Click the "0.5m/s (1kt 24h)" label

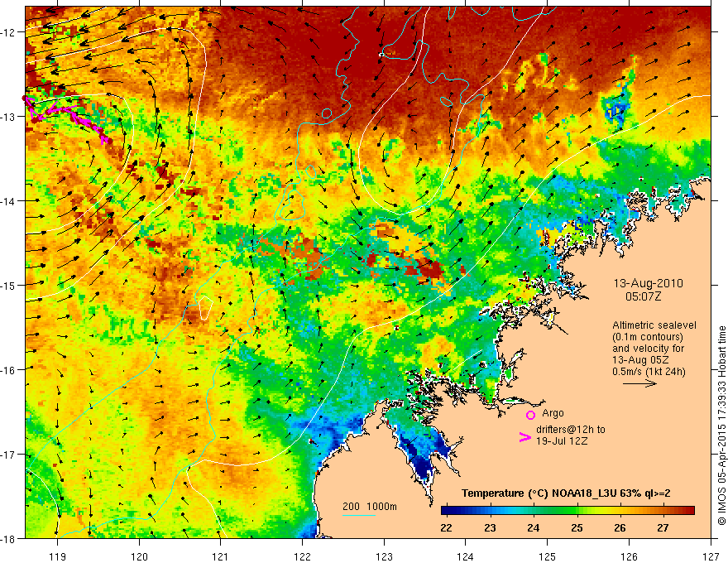649,372
